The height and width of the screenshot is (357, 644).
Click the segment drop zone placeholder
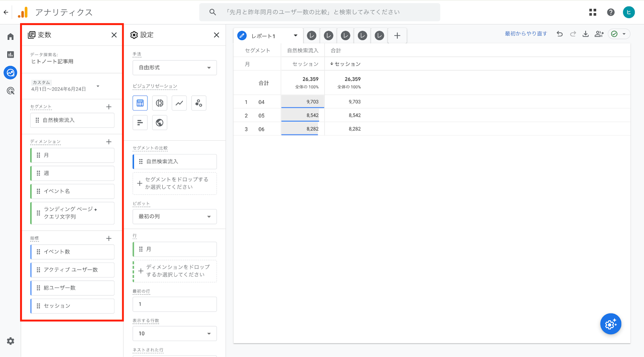pos(175,183)
